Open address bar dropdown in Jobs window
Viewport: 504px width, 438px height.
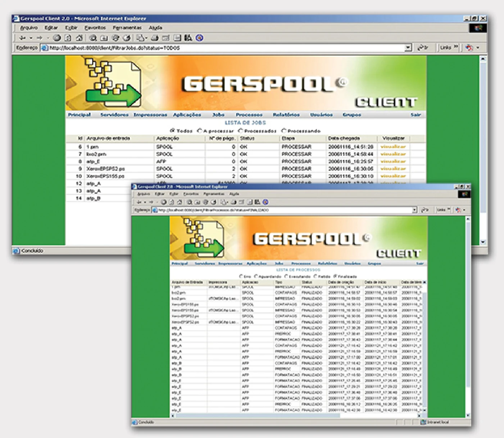(x=408, y=47)
